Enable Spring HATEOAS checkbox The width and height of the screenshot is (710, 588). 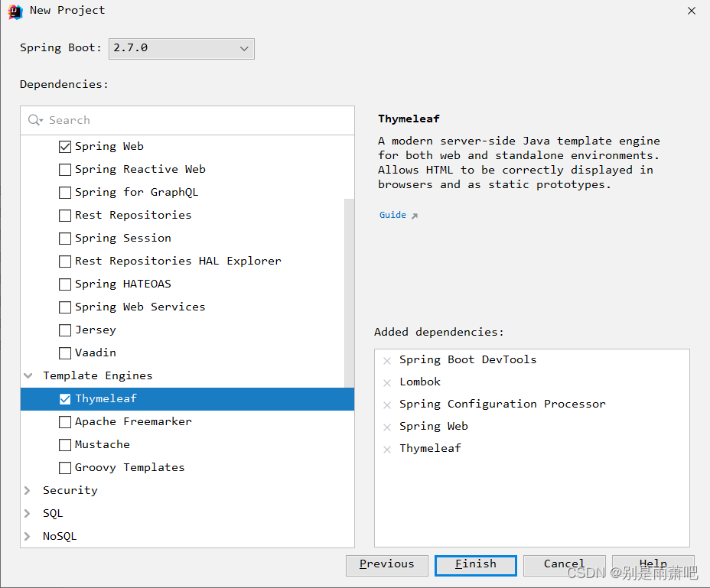(65, 284)
